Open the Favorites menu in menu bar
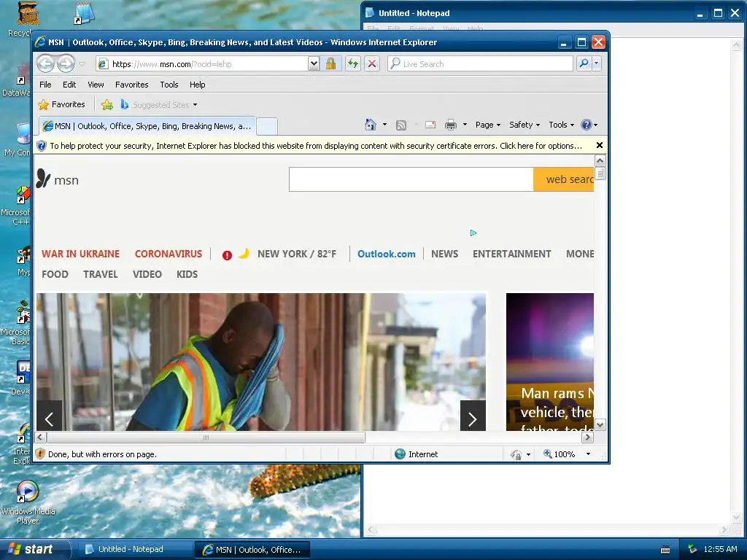The image size is (747, 560). click(131, 85)
